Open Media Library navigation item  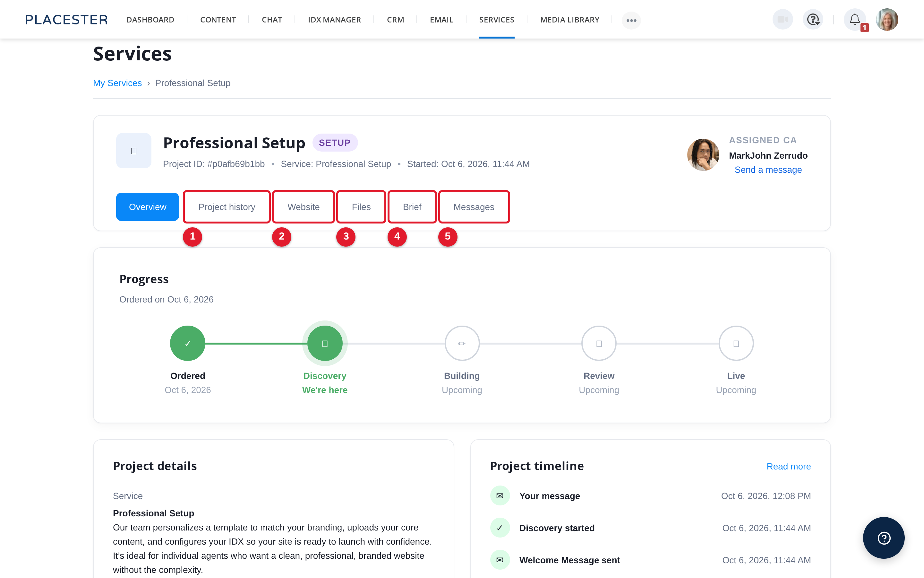pos(570,20)
